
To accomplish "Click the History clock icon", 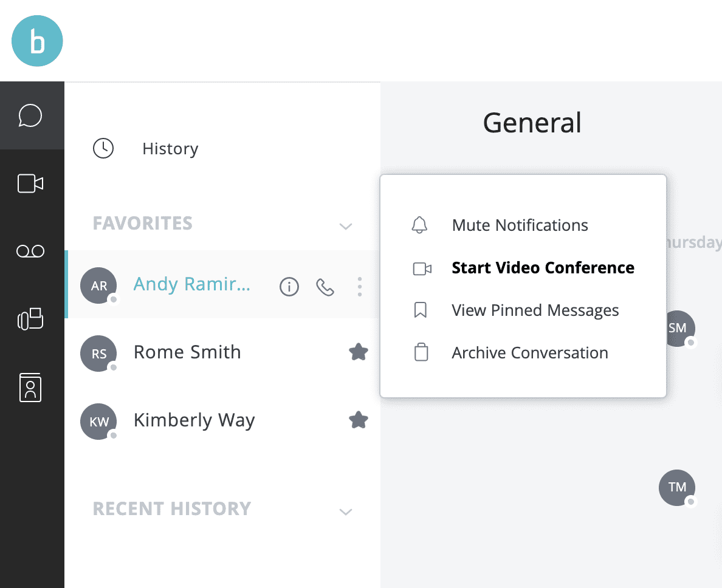I will tap(103, 148).
